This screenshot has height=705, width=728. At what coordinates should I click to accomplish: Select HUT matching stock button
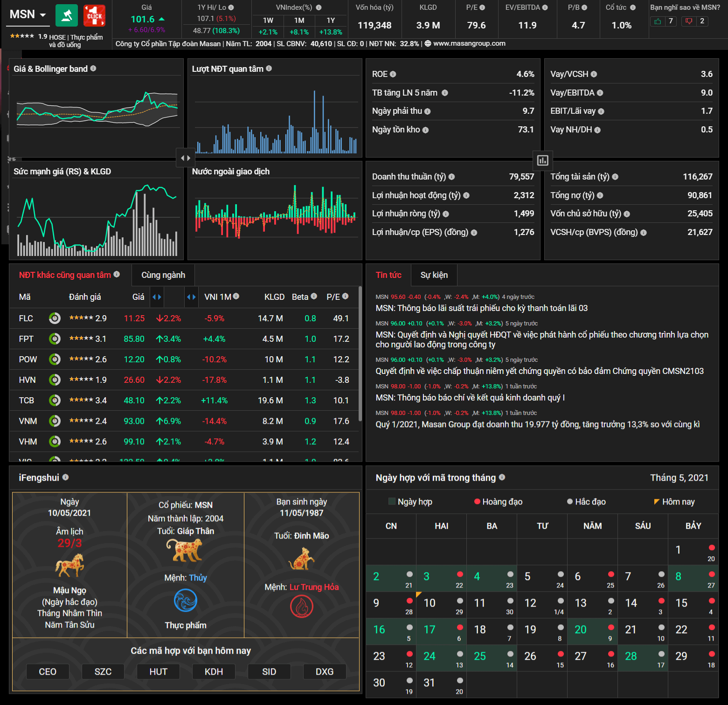159,671
